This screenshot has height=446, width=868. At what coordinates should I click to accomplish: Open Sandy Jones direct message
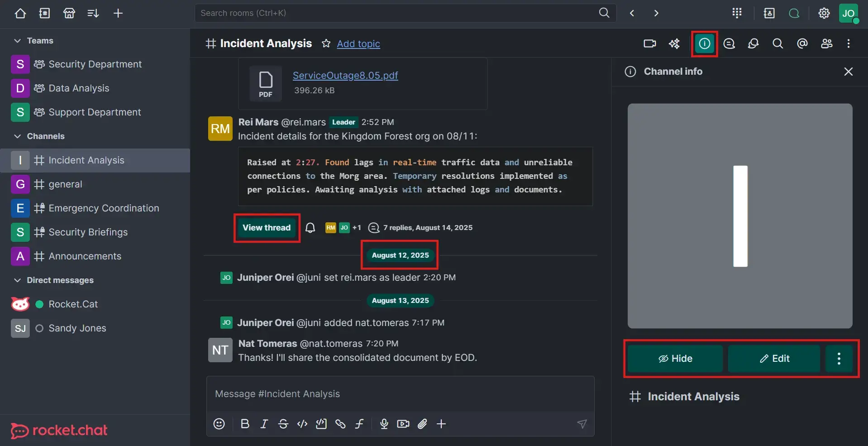click(95, 328)
